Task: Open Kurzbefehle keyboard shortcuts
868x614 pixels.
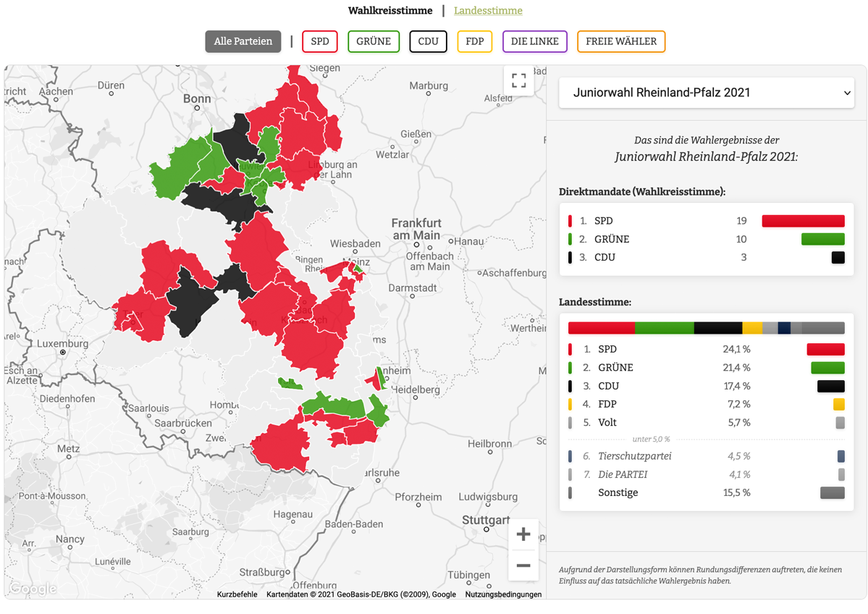Action: point(237,594)
